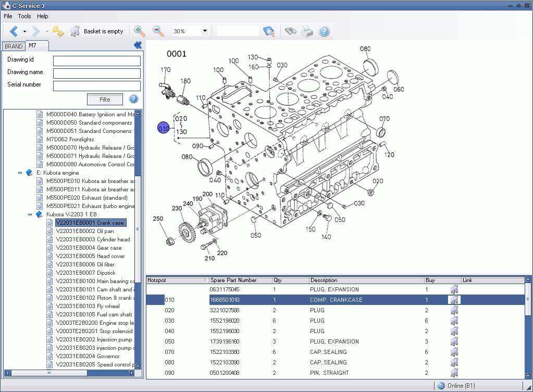Switch to the BRAND tab

tap(14, 46)
